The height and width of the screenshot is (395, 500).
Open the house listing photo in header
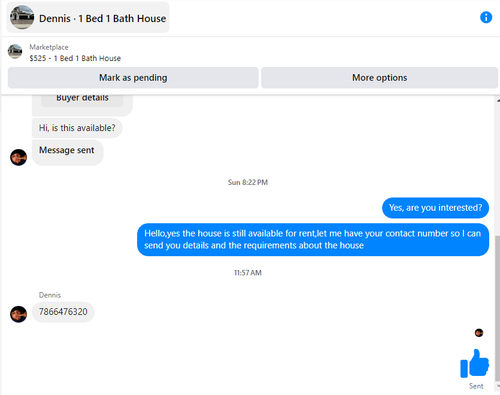tap(22, 17)
